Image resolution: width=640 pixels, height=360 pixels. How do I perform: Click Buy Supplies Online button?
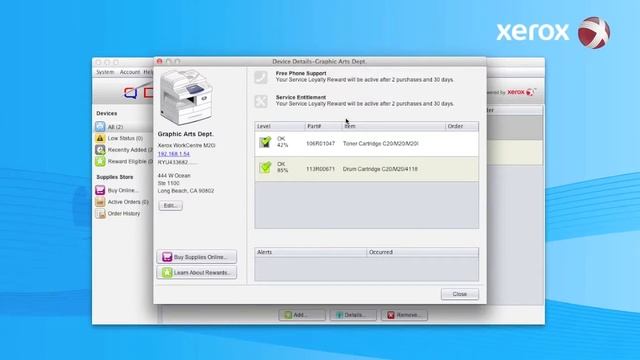click(x=197, y=257)
